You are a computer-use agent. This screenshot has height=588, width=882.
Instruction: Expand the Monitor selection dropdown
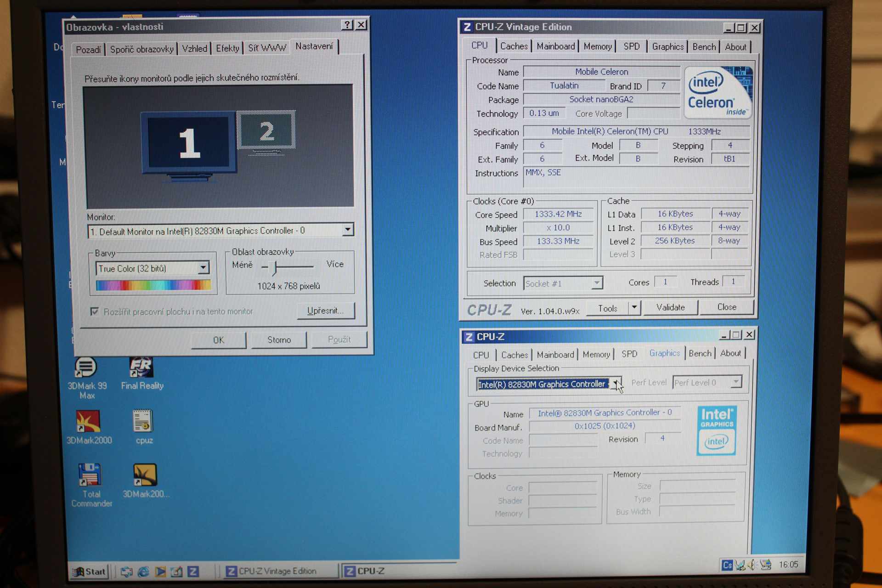348,230
